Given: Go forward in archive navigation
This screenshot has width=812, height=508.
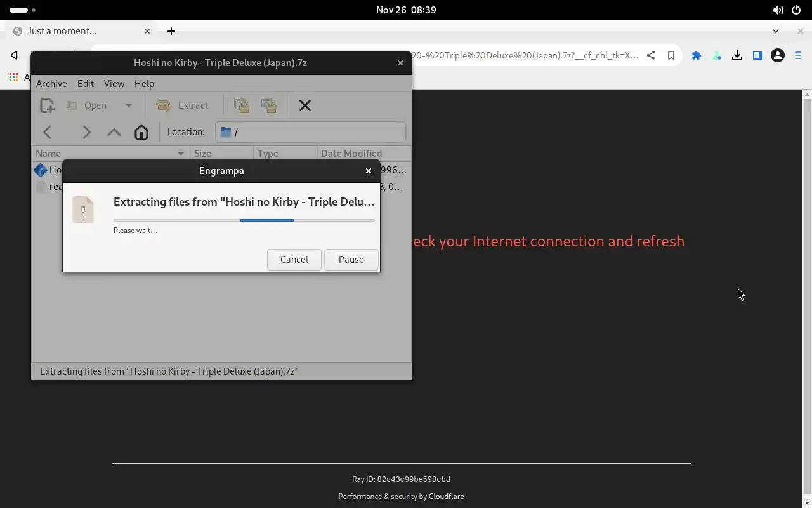Looking at the screenshot, I should (86, 132).
